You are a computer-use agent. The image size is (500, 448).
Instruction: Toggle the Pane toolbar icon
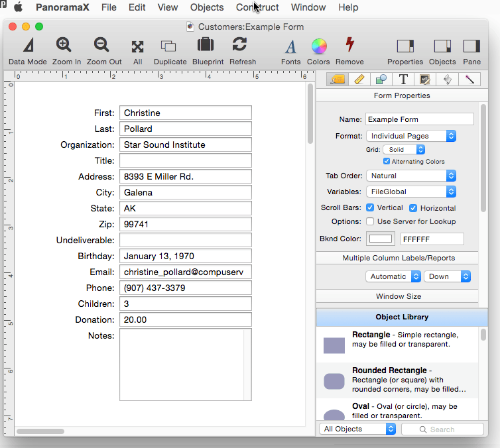point(471,46)
